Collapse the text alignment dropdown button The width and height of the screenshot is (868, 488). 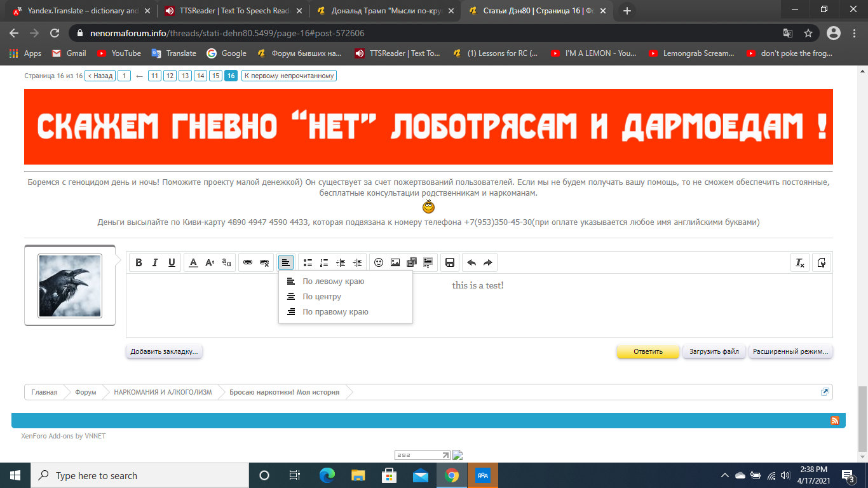pyautogui.click(x=286, y=262)
